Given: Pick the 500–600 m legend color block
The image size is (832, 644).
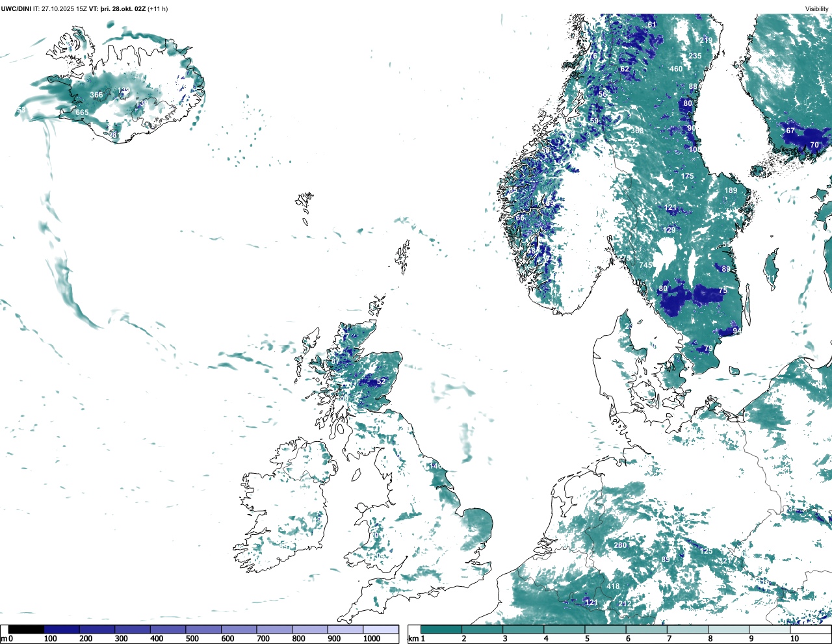Looking at the screenshot, I should point(203,629).
